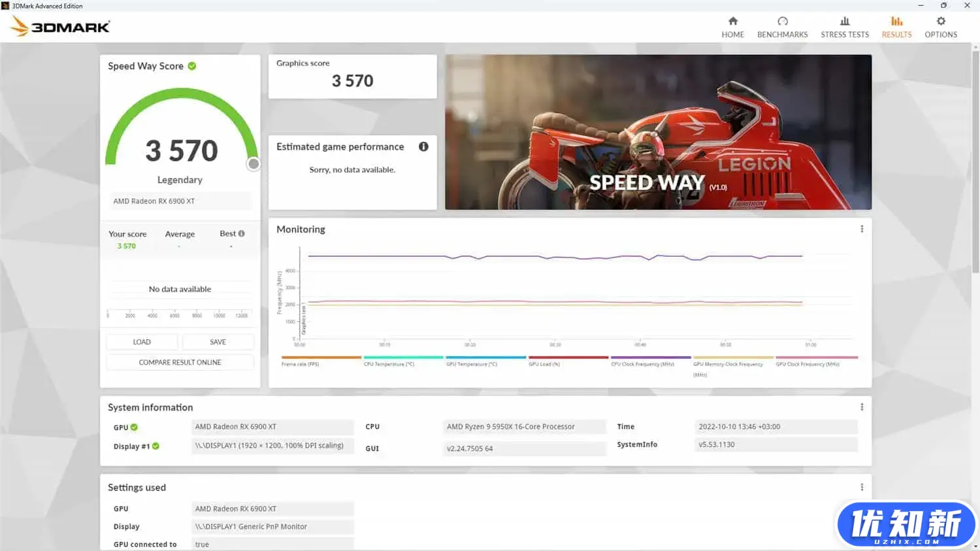Viewport: 980px width, 551px height.
Task: Switch to the Results tab
Action: (x=896, y=27)
